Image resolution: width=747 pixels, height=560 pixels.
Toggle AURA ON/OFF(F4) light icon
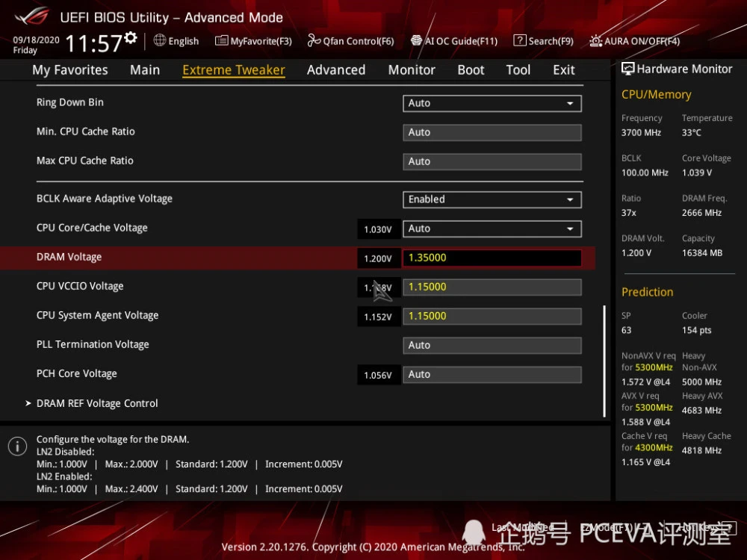(595, 41)
